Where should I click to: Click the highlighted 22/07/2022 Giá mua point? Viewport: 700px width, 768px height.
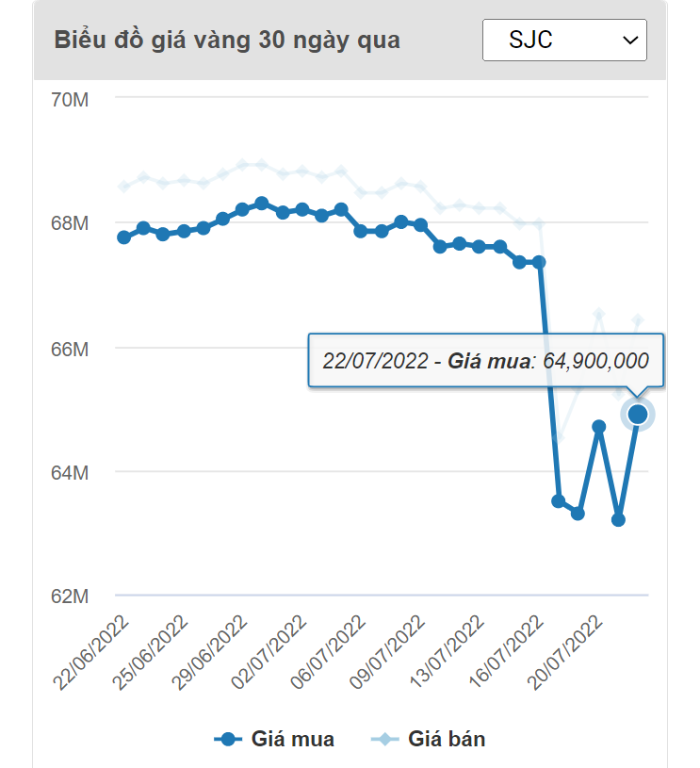(x=638, y=414)
